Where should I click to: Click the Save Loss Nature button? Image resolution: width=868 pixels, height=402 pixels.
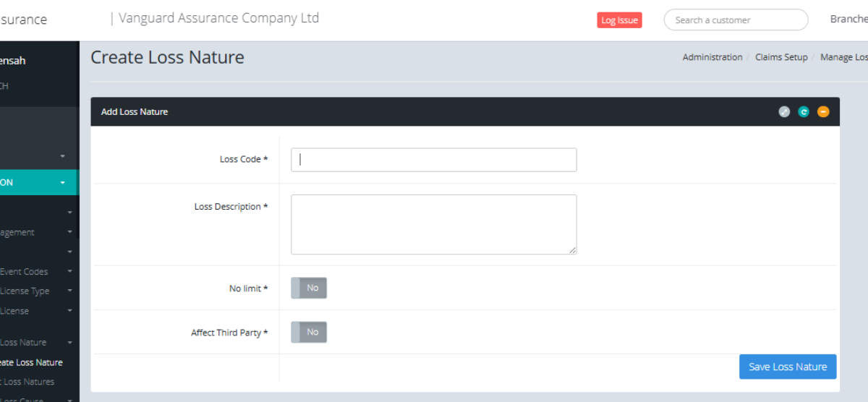pos(788,367)
